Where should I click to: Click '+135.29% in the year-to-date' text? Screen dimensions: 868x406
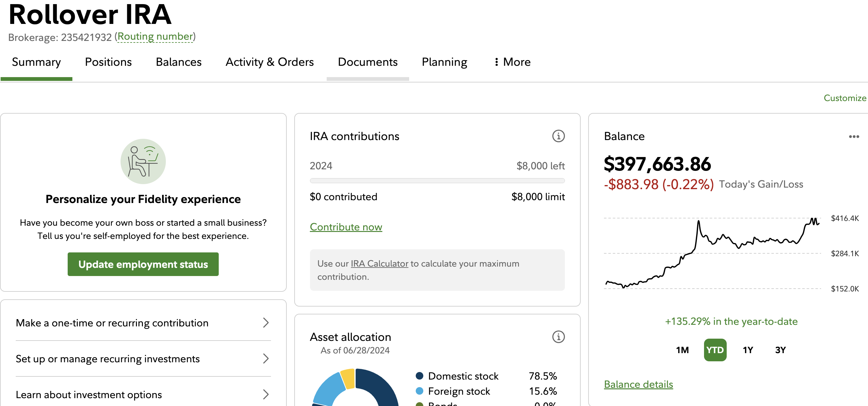[731, 321]
